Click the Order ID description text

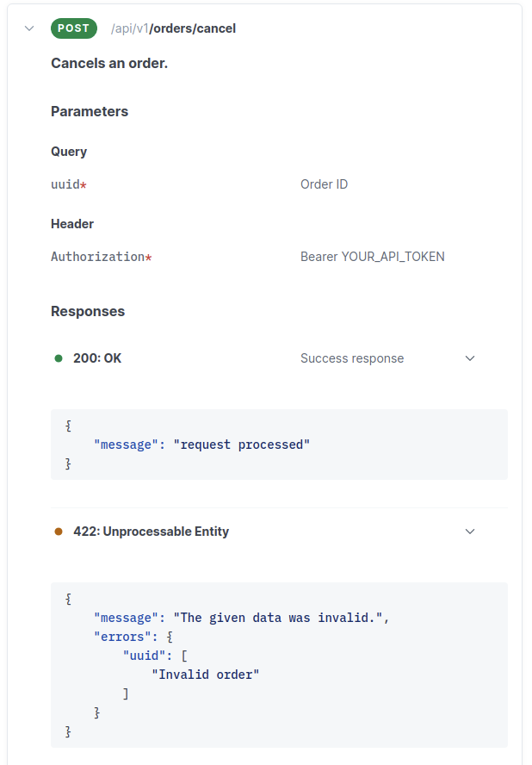pyautogui.click(x=324, y=184)
